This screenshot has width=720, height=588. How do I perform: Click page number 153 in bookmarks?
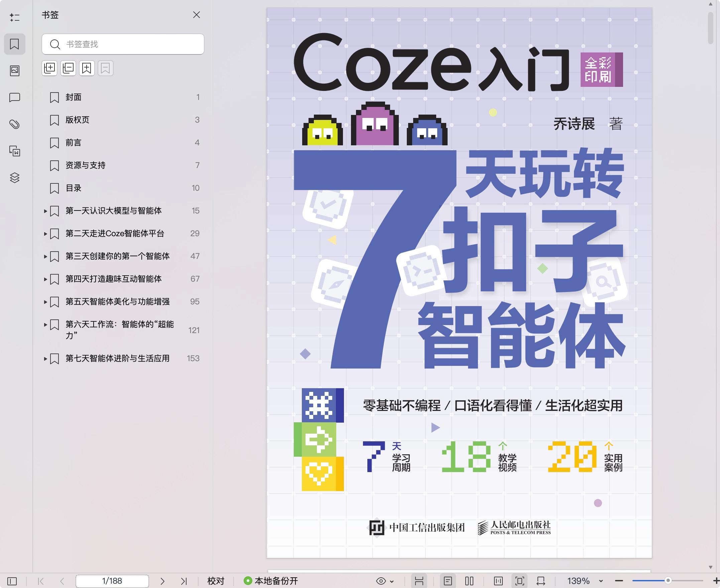coord(193,358)
